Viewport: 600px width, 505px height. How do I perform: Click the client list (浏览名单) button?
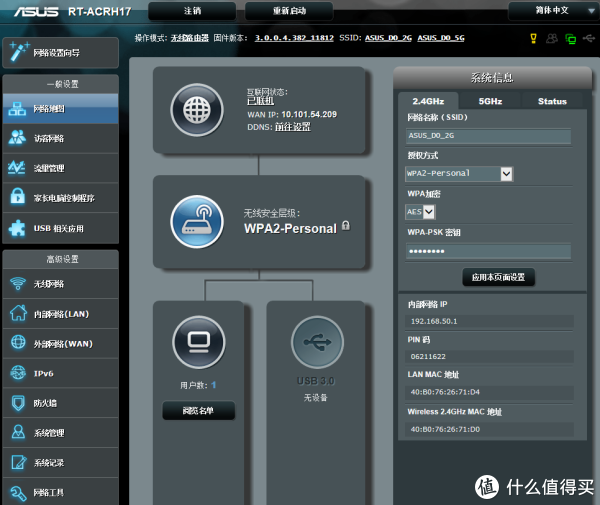click(x=198, y=411)
